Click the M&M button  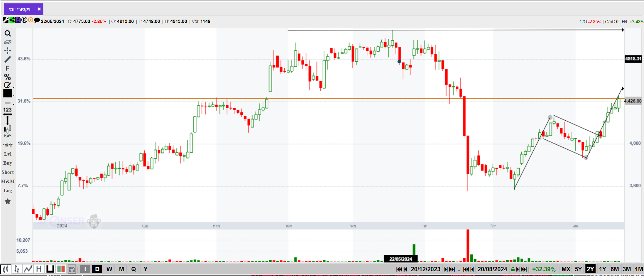(8, 181)
